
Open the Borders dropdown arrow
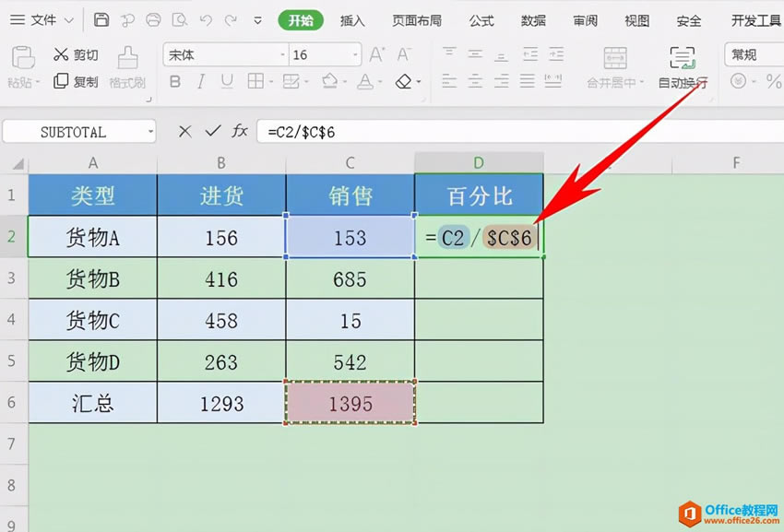click(x=270, y=81)
